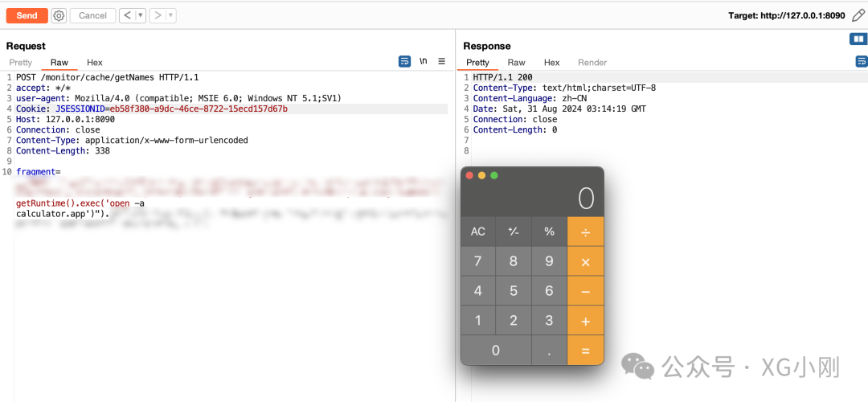868x402 pixels.
Task: Click the Date header in Response
Action: coord(559,109)
